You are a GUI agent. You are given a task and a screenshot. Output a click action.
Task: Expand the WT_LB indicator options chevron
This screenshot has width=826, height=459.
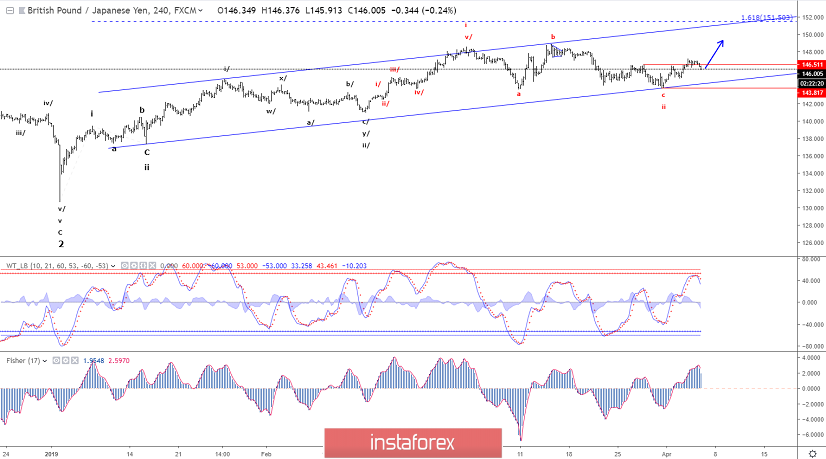[112, 266]
